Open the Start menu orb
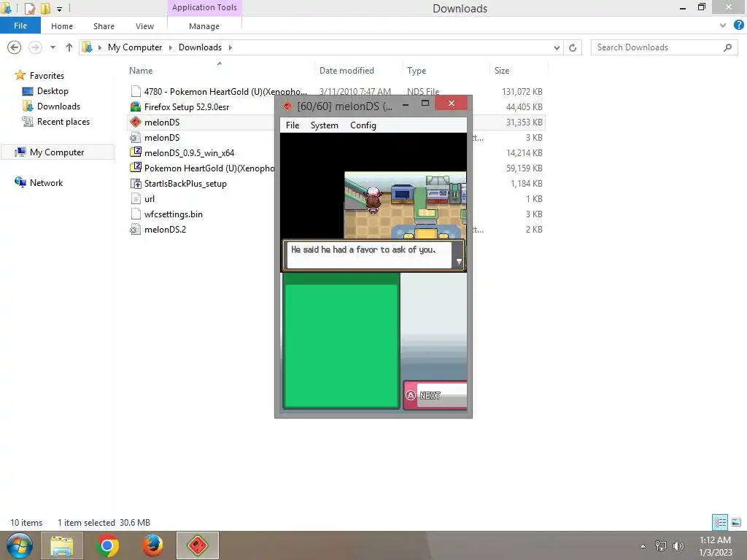747x560 pixels. pyautogui.click(x=20, y=545)
